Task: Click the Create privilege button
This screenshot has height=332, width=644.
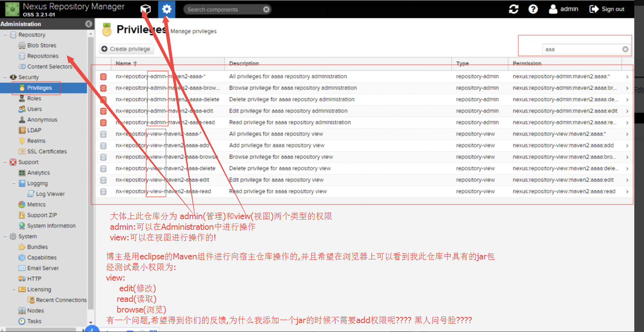Action: 126,49
